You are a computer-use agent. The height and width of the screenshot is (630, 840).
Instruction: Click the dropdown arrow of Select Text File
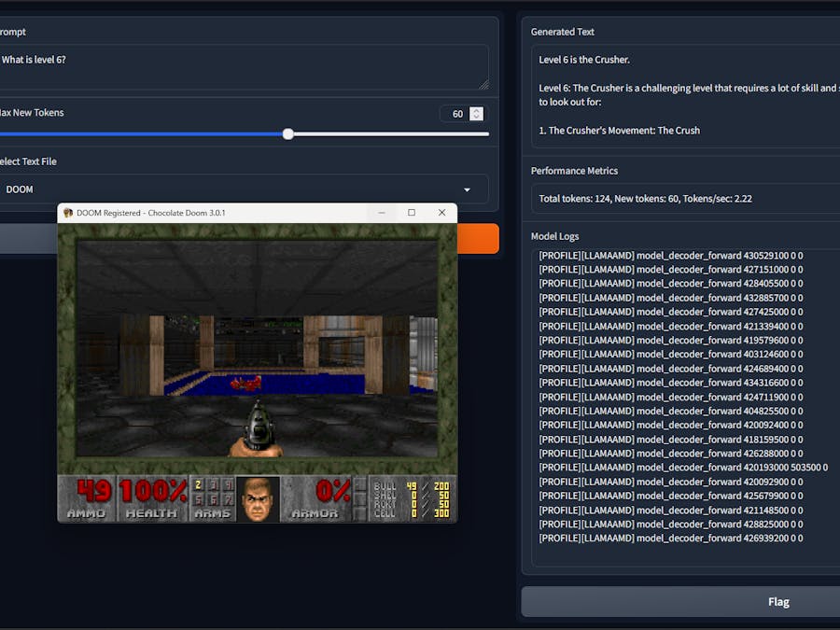click(468, 189)
